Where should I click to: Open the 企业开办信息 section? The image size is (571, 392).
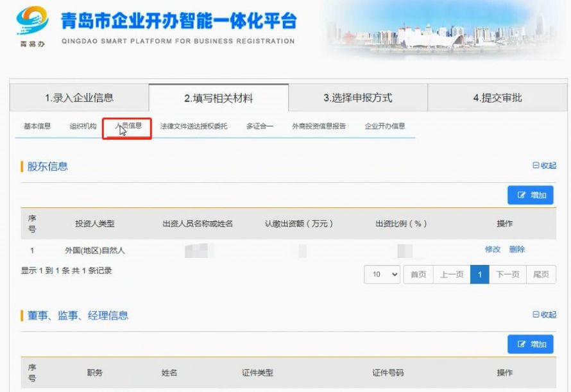point(385,126)
